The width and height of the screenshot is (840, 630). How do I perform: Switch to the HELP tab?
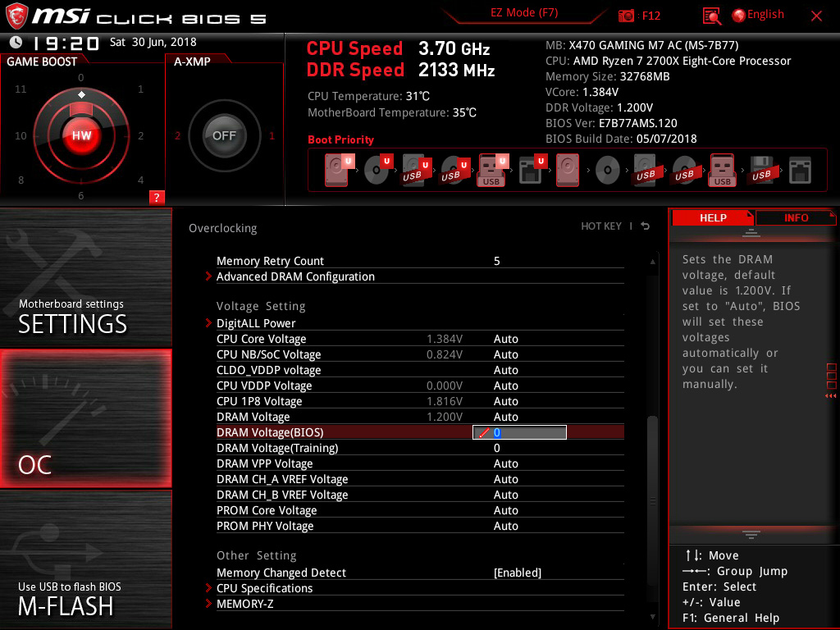[713, 217]
